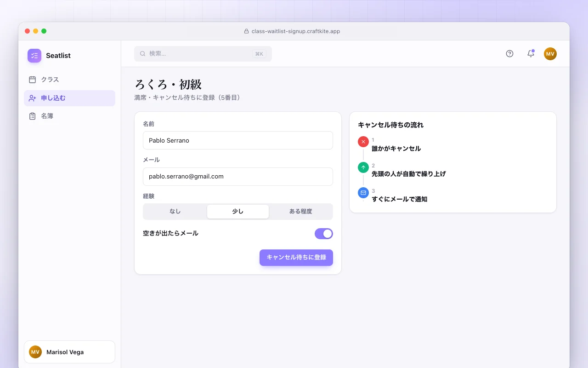Click the blue mail step icon

tap(363, 193)
